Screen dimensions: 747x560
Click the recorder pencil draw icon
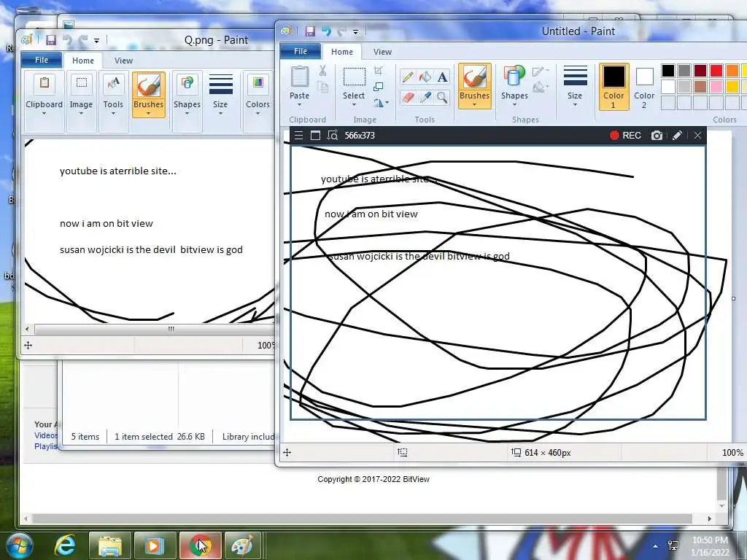coord(677,135)
